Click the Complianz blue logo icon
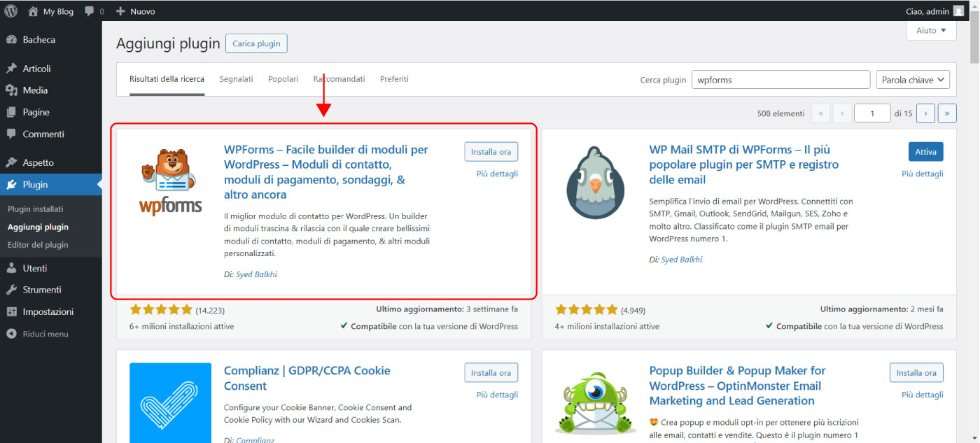This screenshot has width=980, height=443. (x=170, y=402)
